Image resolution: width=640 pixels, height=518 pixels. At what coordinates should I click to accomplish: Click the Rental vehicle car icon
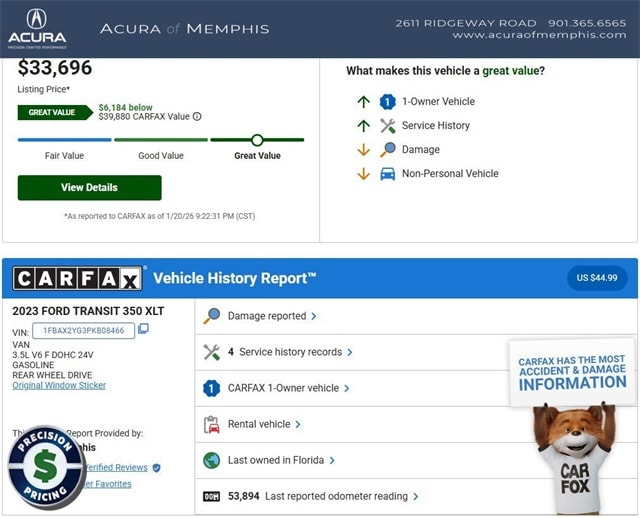click(211, 424)
